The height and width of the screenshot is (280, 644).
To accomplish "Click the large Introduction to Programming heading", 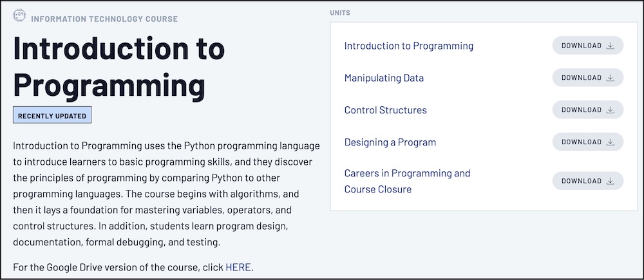I will point(119,66).
